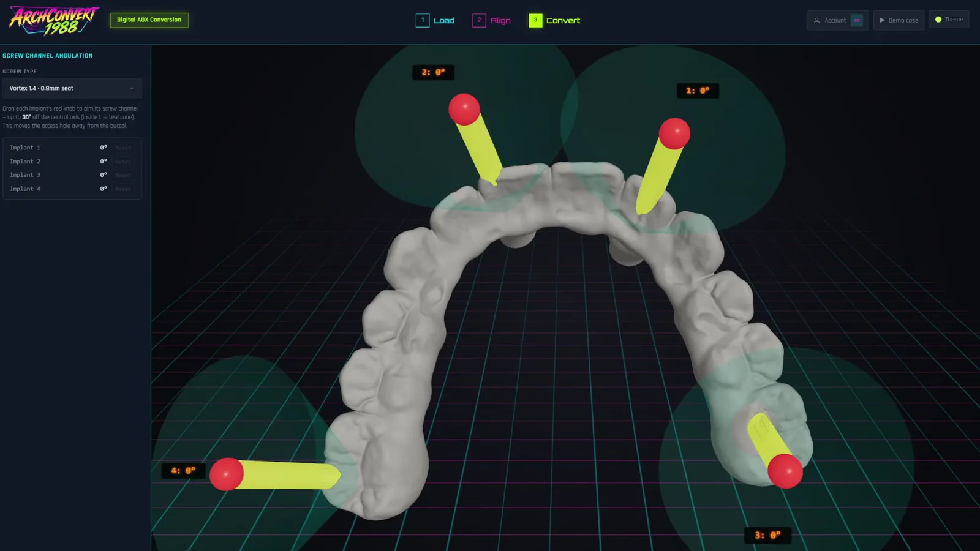980x551 pixels.
Task: Reset Implant 3 angulation
Action: [123, 175]
